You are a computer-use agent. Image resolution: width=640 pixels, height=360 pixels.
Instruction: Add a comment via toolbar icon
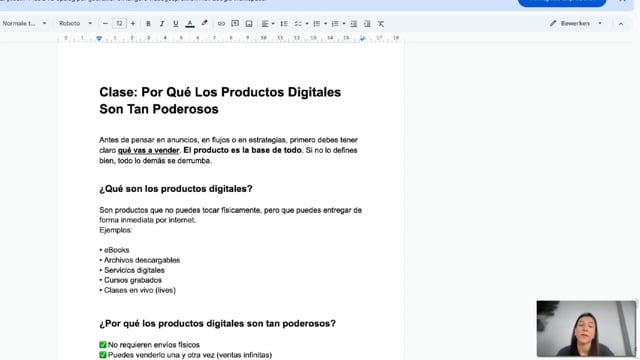pyautogui.click(x=235, y=24)
